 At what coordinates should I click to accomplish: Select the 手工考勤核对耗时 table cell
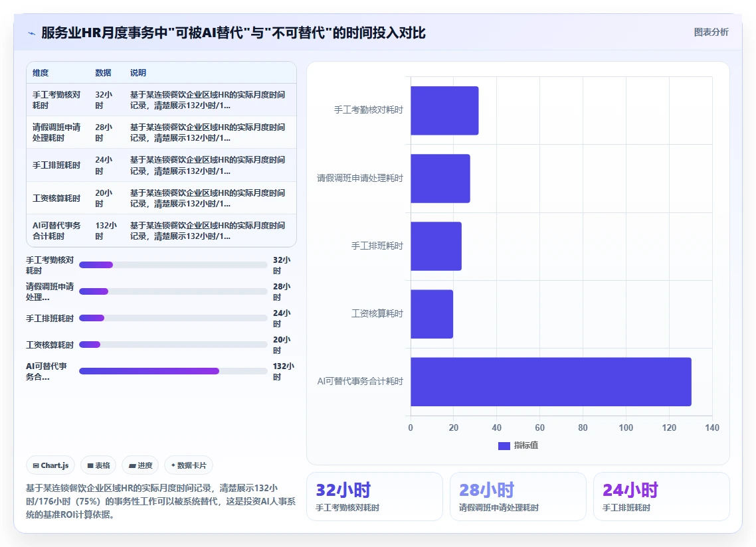tap(56, 100)
